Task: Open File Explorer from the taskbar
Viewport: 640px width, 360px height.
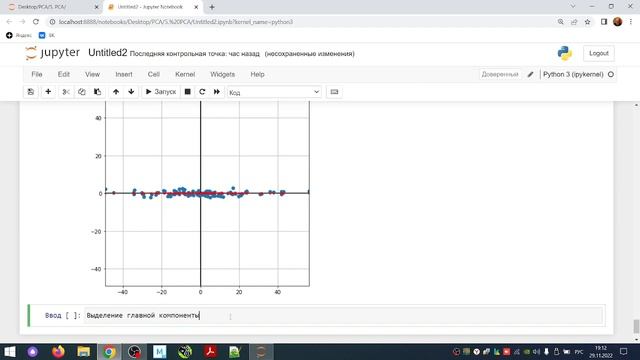Action: (84, 351)
